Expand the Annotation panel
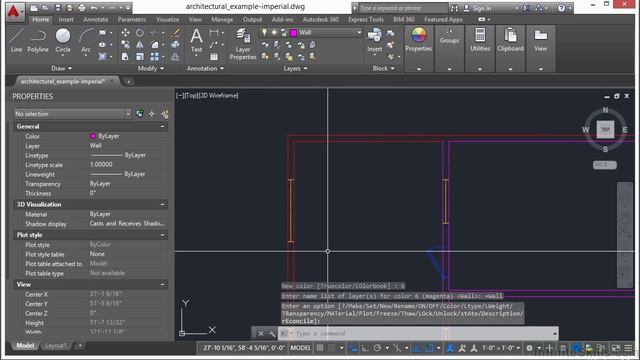 pyautogui.click(x=205, y=68)
